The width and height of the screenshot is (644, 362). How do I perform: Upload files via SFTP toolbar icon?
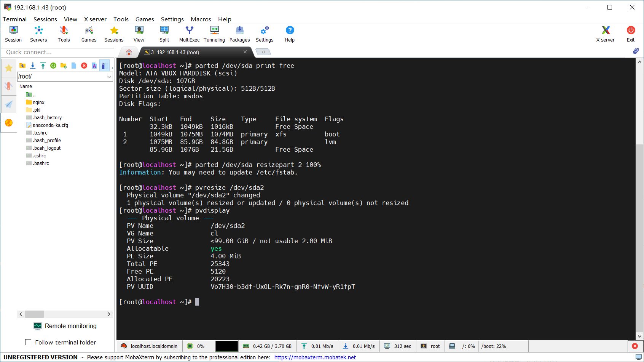point(43,66)
